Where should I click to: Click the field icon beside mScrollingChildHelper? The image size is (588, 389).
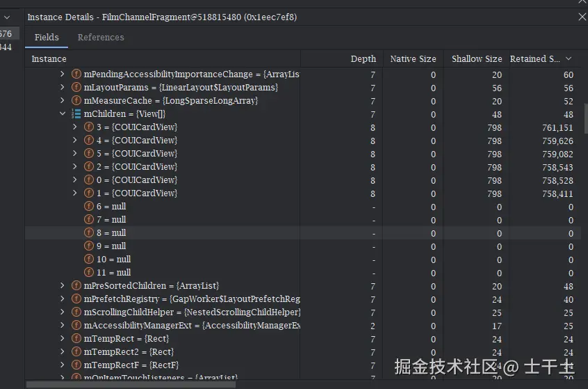tap(76, 312)
